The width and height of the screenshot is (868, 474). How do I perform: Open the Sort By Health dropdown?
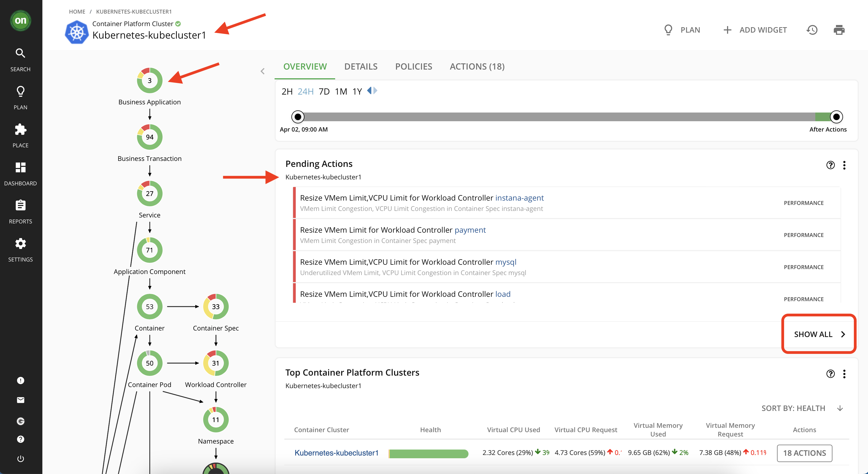coord(793,408)
